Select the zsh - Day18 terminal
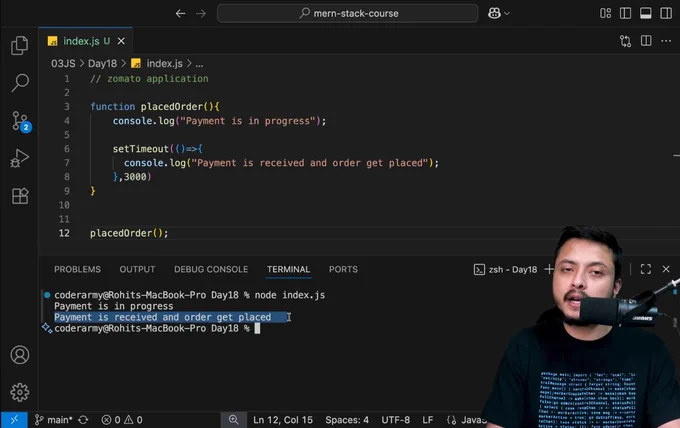The height and width of the screenshot is (428, 680). click(x=505, y=269)
